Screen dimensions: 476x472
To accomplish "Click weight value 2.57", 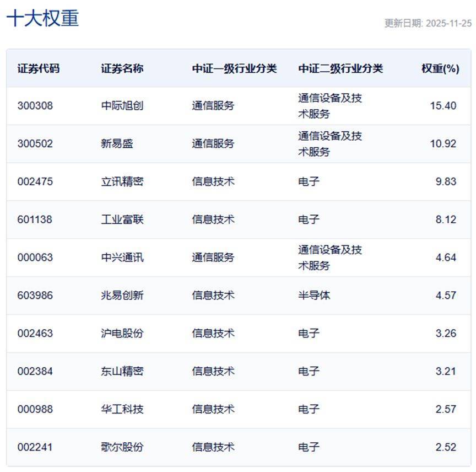I will click(446, 409).
